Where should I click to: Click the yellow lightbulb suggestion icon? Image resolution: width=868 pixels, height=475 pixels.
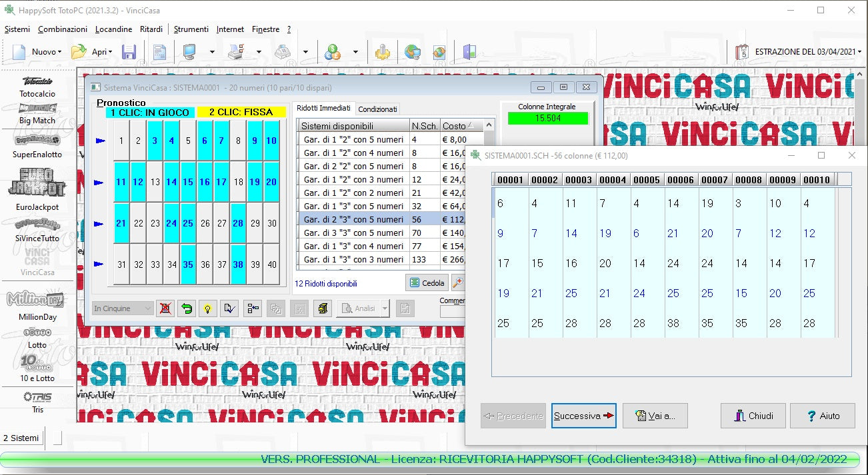pos(208,308)
